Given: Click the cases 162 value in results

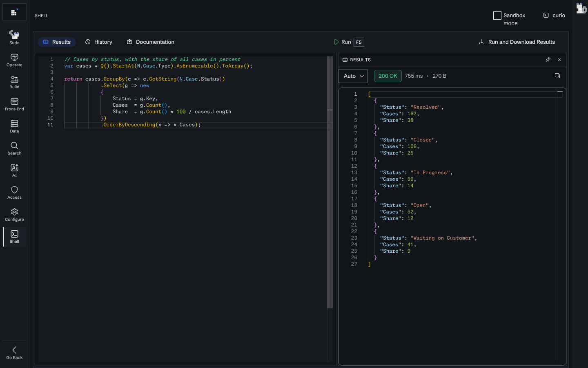Looking at the screenshot, I should click(412, 114).
